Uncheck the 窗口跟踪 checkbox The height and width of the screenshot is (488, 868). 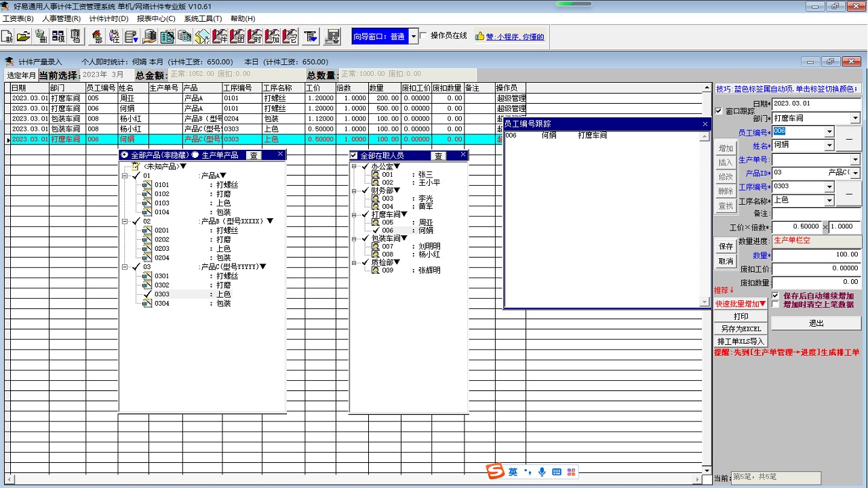(719, 111)
